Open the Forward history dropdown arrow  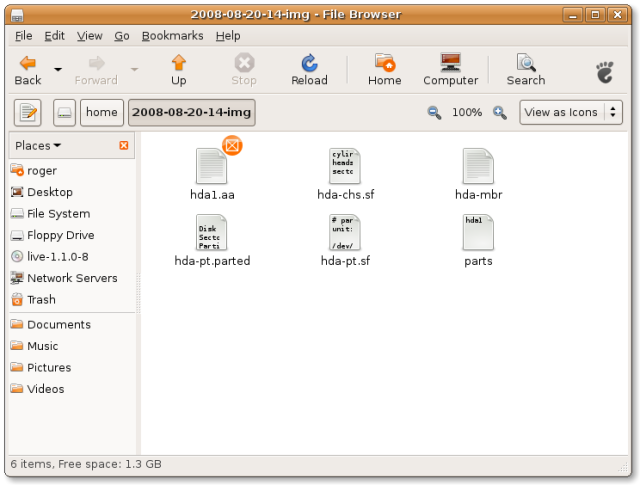click(134, 69)
